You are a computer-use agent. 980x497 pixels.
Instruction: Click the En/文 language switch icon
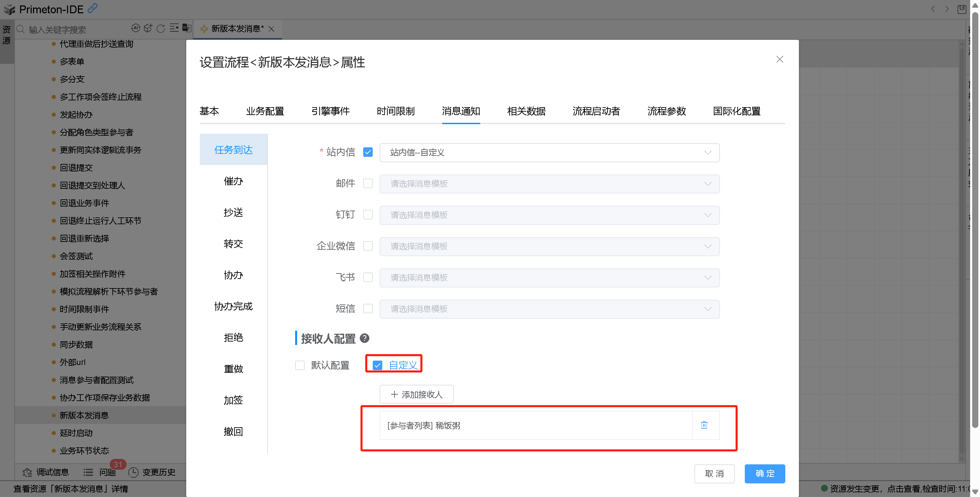[187, 28]
